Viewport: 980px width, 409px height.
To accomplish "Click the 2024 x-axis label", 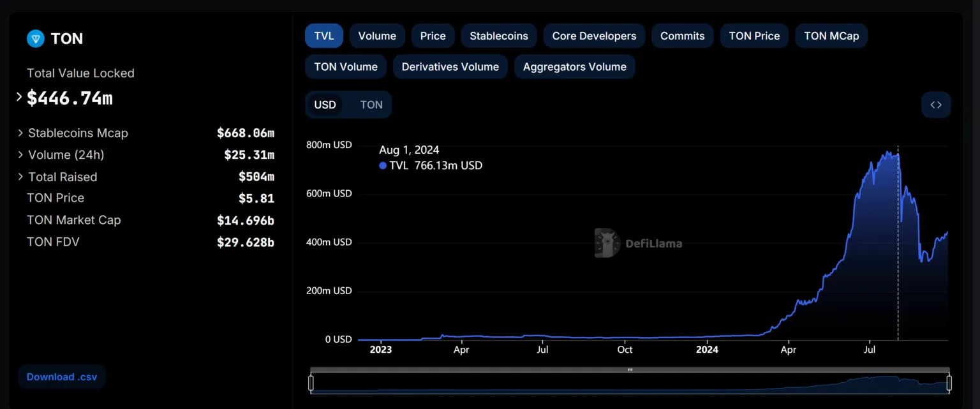I will [x=707, y=350].
